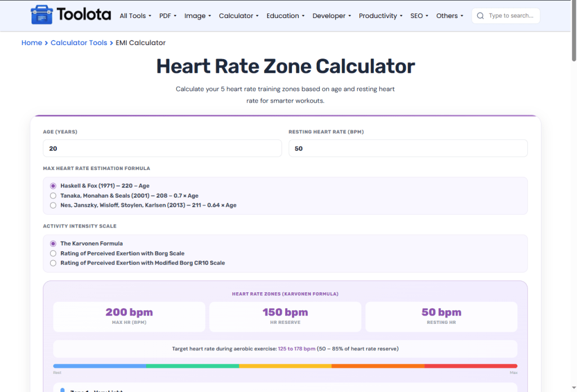
Task: Open the SEO dropdown menu
Action: pos(419,16)
